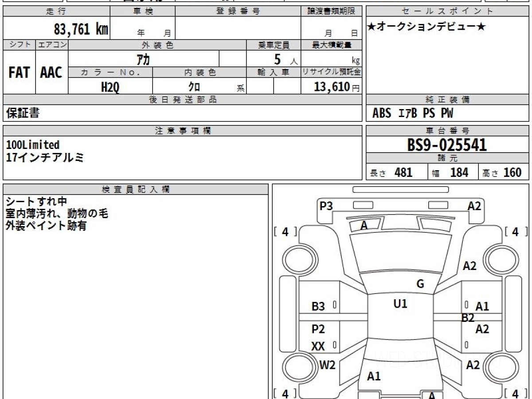
Task: Select the 純正装備 header
Action: pyautogui.click(x=447, y=100)
